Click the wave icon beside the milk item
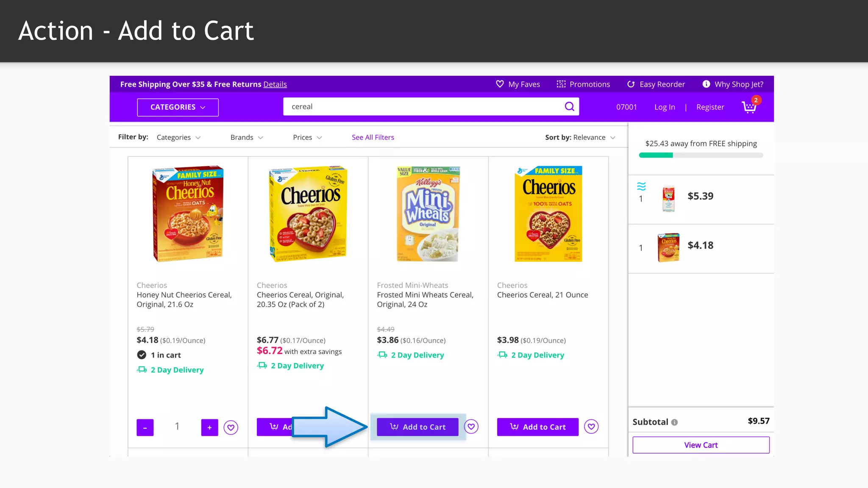 click(x=641, y=186)
